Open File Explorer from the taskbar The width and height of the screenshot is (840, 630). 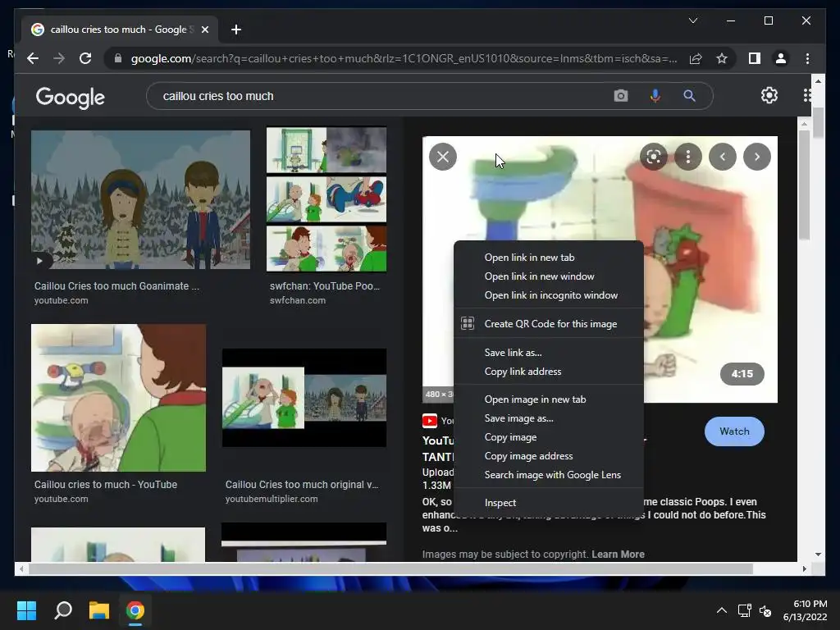[99, 610]
